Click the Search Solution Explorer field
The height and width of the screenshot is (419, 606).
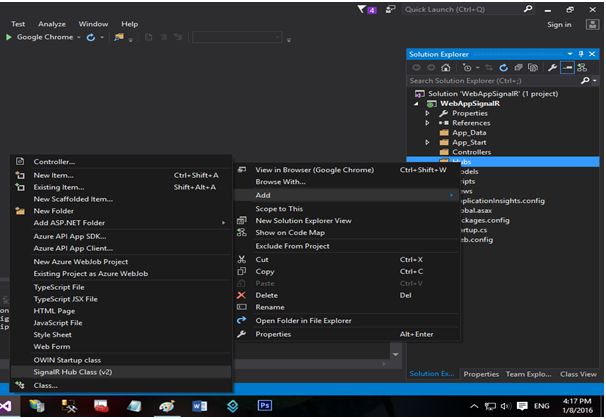tap(494, 81)
